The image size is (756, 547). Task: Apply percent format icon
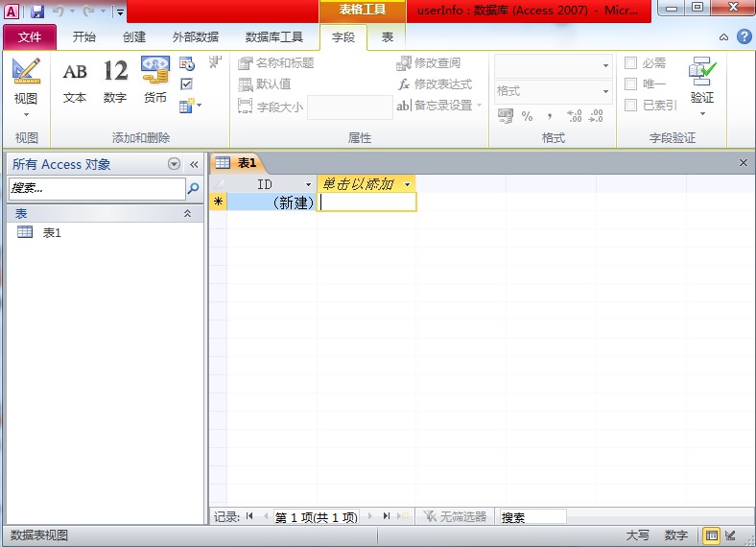(x=527, y=116)
